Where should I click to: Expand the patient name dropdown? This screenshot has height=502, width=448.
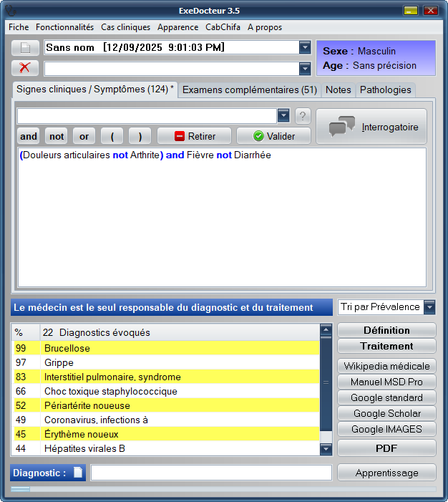tap(305, 47)
